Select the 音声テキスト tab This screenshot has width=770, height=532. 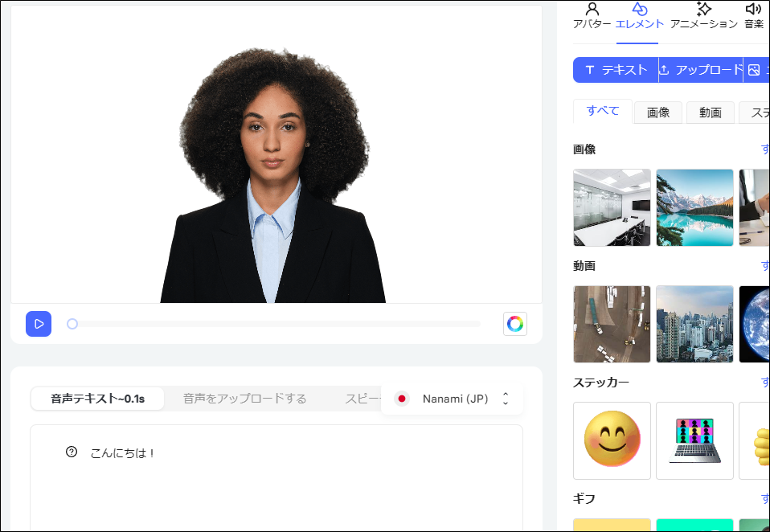coord(98,399)
